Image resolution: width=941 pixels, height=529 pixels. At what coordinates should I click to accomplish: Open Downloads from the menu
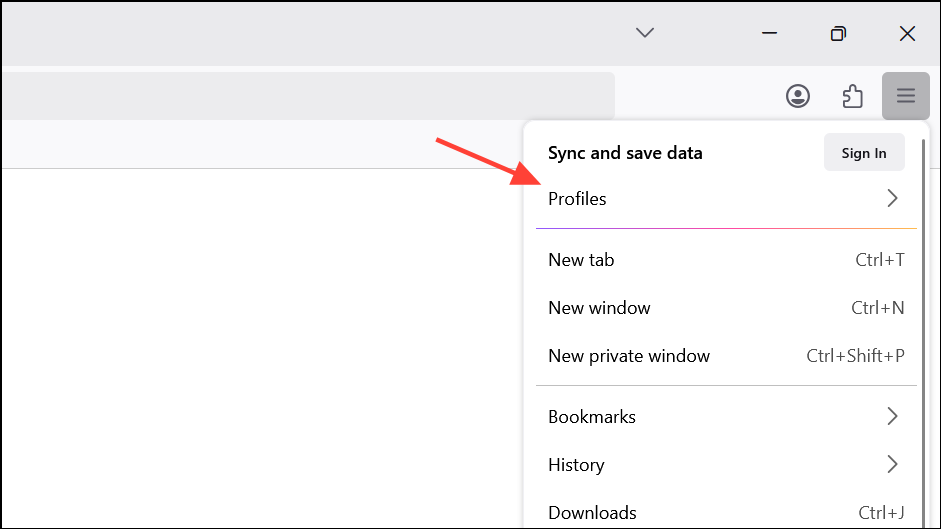[592, 512]
